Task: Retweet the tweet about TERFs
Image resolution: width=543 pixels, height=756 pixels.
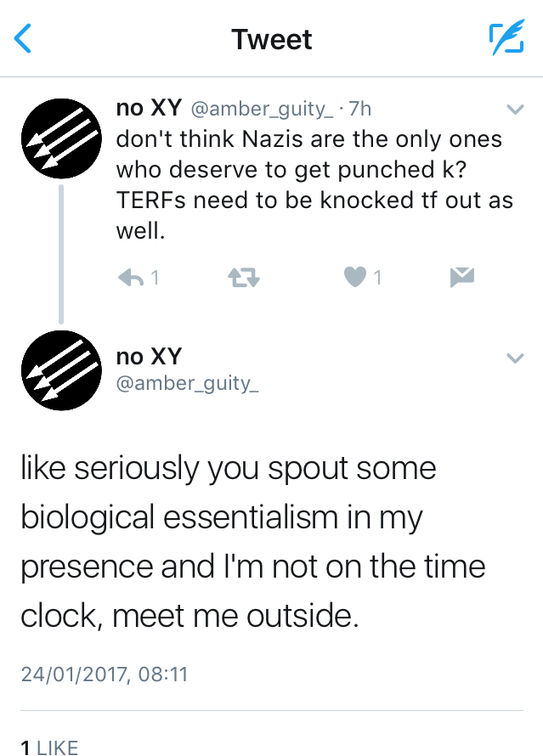Action: coord(244,277)
